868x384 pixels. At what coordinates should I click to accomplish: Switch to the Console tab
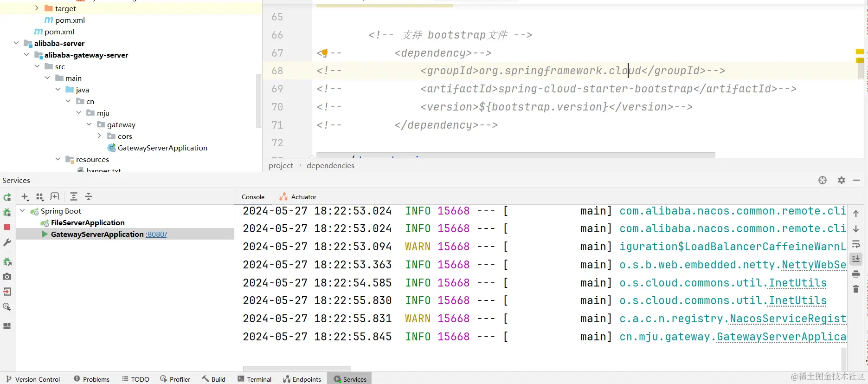click(x=253, y=197)
